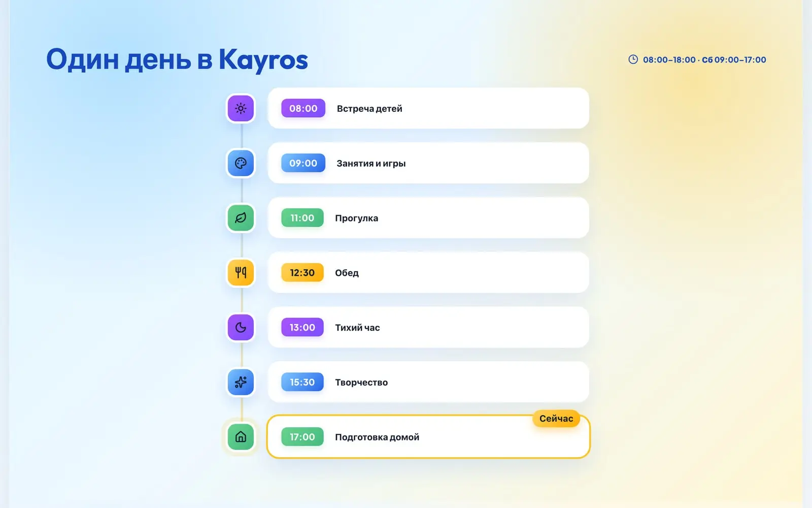Screen dimensions: 812x508
Task: Select the 11:00 time badge
Action: pyautogui.click(x=302, y=218)
